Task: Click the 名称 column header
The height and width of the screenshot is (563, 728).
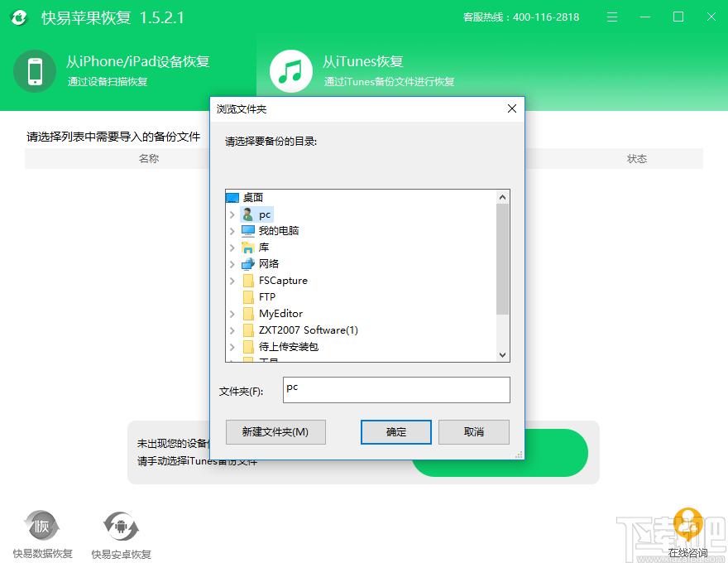Action: tap(149, 158)
